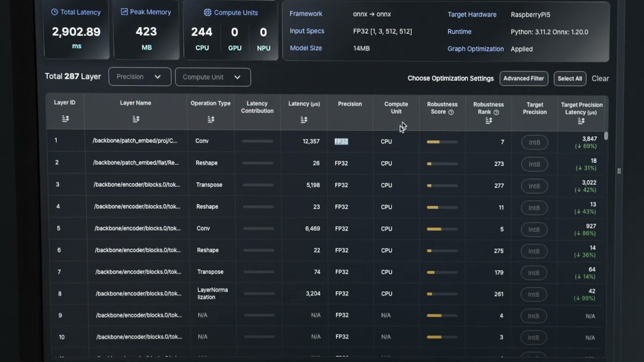The height and width of the screenshot is (362, 644).
Task: Enable Int8 on the LayerNormalization row
Action: pyautogui.click(x=534, y=294)
